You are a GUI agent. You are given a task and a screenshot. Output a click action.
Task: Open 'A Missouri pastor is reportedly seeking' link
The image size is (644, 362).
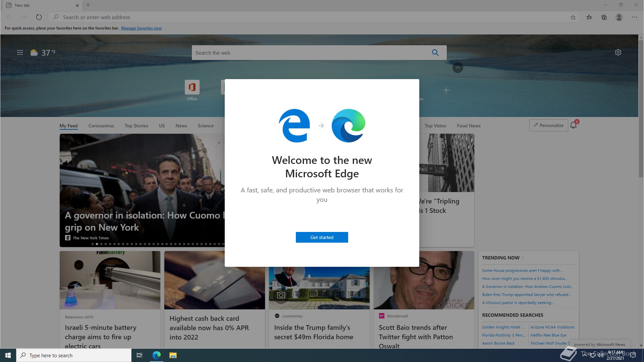pos(518,303)
